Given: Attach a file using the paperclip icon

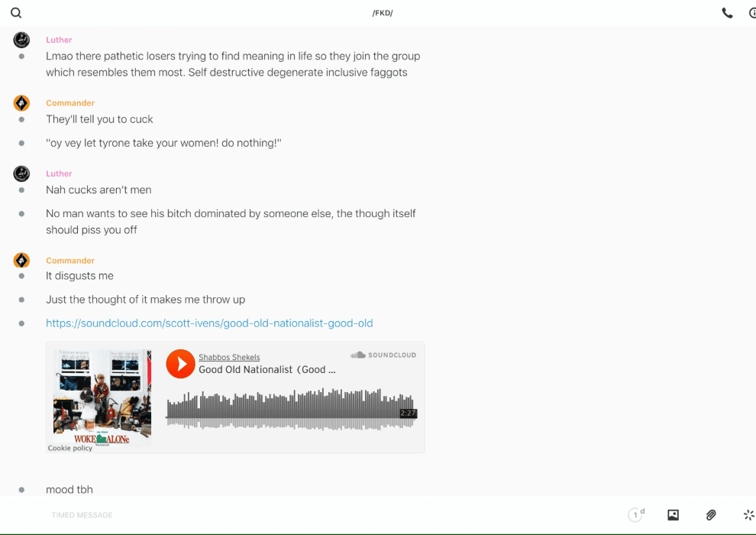Looking at the screenshot, I should tap(711, 515).
